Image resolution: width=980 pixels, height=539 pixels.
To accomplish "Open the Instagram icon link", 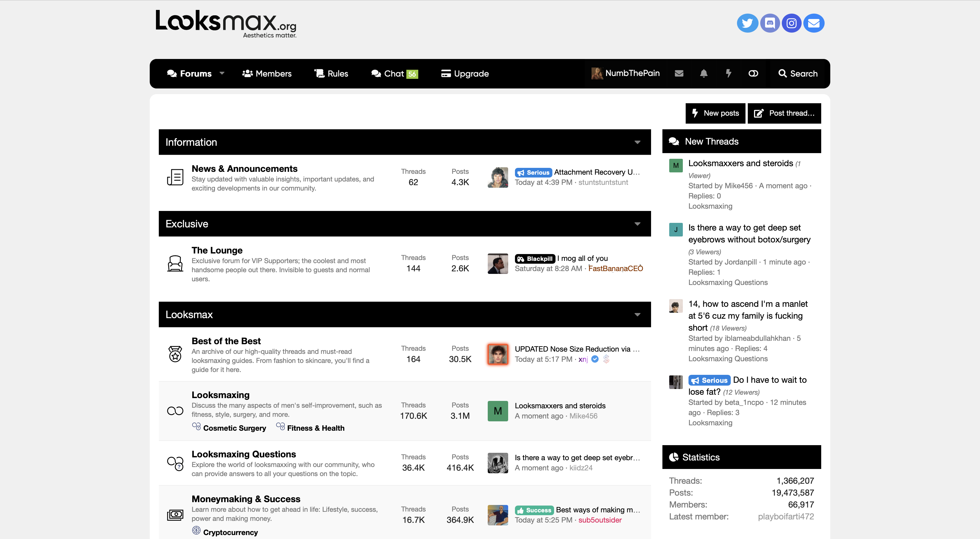I will click(792, 23).
